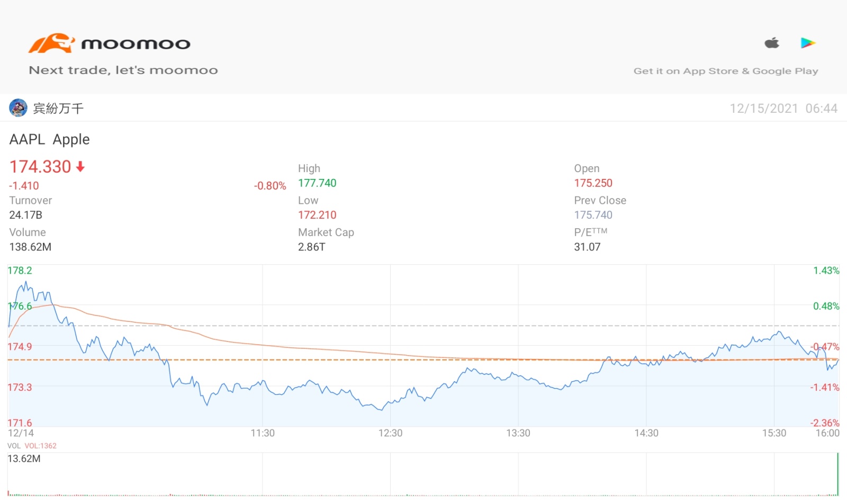Click the Prev Close value 175.740

pyautogui.click(x=593, y=215)
